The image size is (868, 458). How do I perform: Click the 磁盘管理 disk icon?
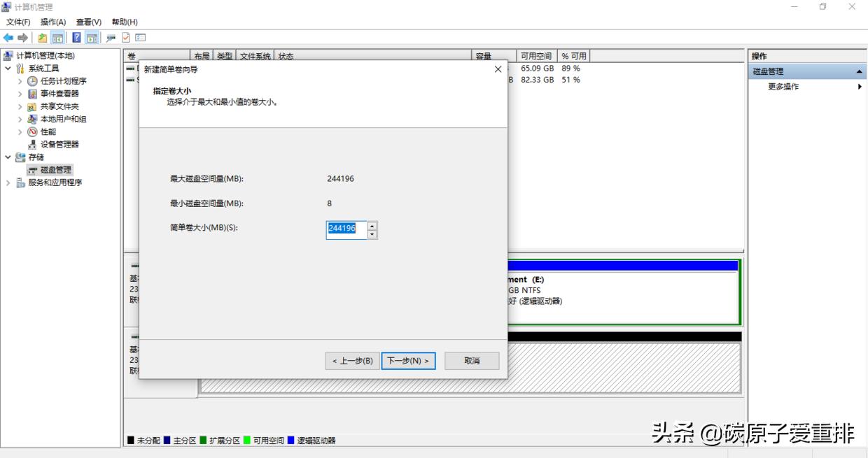click(32, 170)
